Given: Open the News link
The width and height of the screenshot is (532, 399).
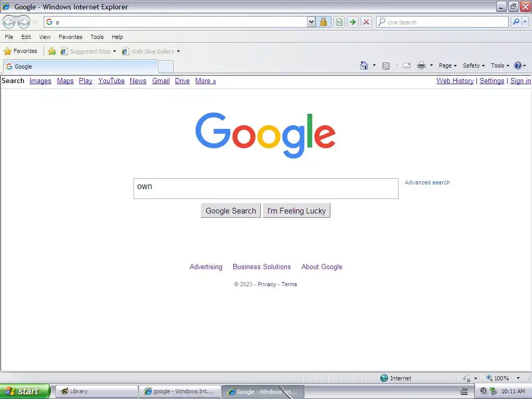Looking at the screenshot, I should coord(138,81).
